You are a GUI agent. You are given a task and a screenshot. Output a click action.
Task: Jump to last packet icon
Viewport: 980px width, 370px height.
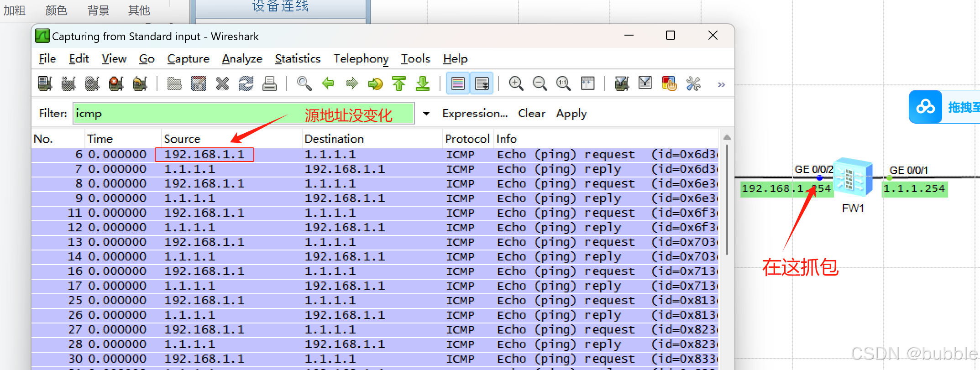coord(423,83)
